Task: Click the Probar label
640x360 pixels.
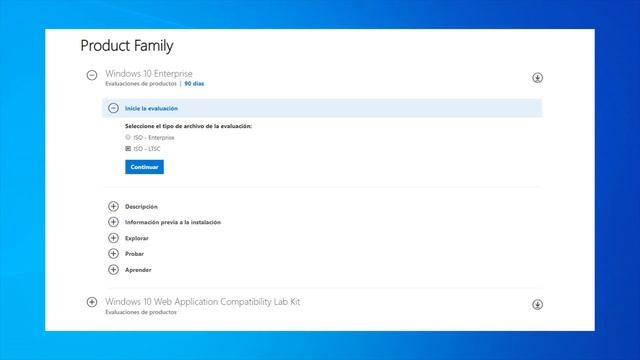Action: [134, 254]
